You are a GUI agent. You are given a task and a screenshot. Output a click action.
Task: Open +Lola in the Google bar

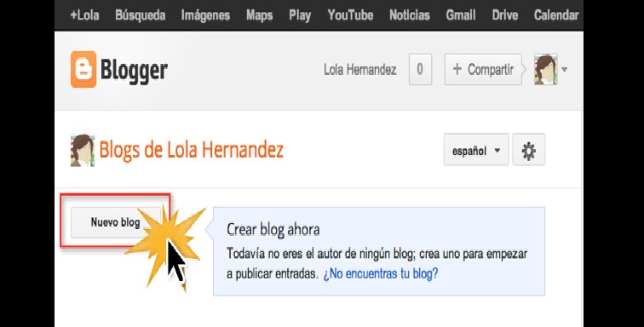[x=85, y=15]
